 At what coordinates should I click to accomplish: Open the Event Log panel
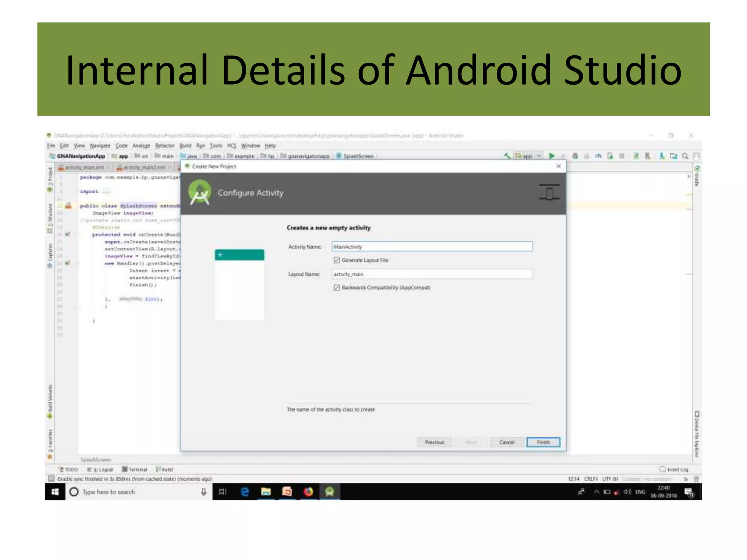(x=674, y=469)
